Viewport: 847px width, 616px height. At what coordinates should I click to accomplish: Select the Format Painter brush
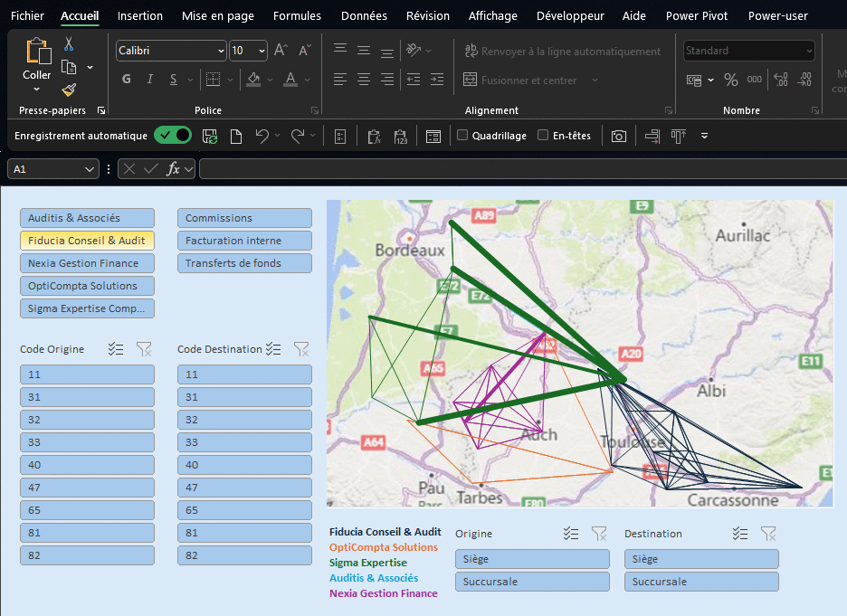coord(69,90)
